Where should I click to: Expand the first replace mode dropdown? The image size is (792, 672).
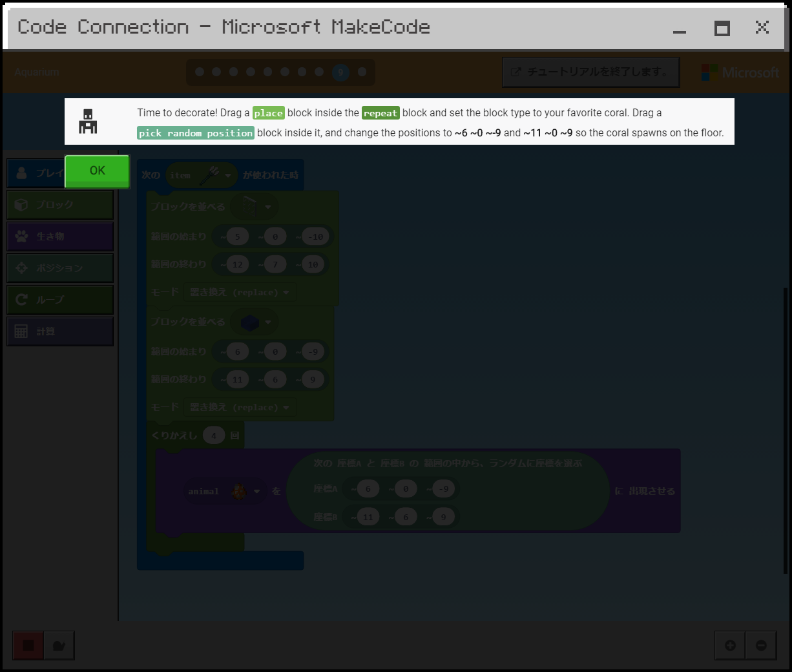tap(242, 293)
